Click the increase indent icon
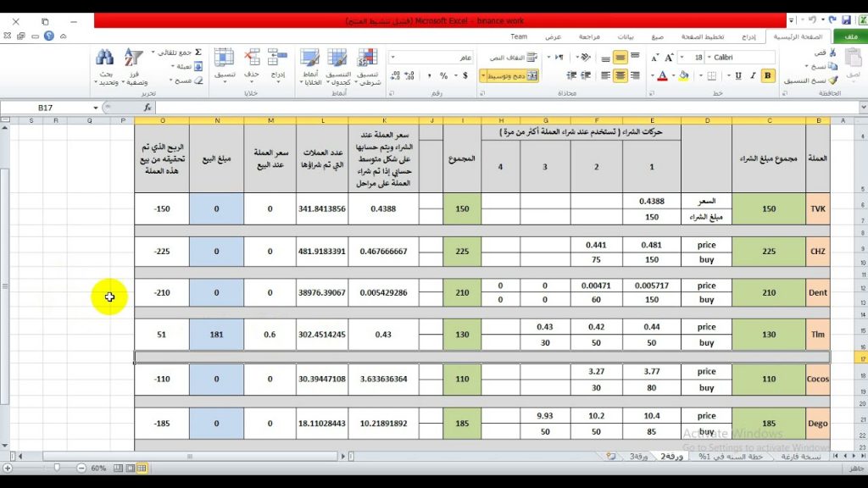 tap(571, 75)
